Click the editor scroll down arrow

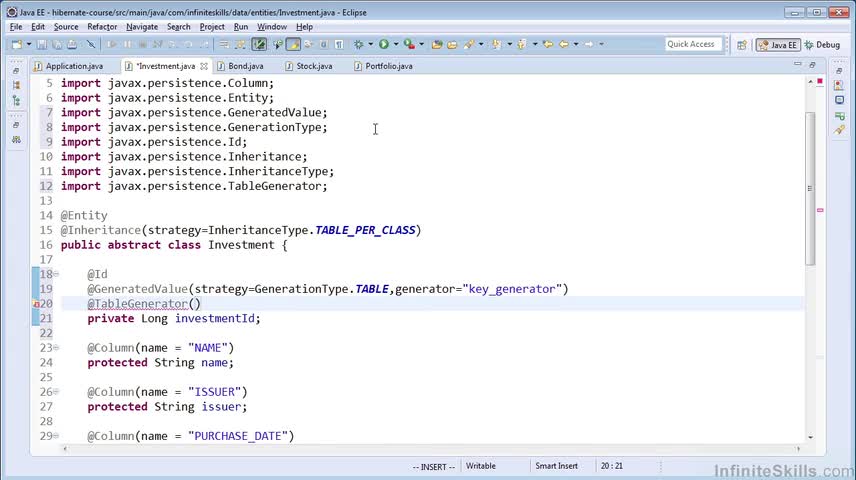coord(810,437)
